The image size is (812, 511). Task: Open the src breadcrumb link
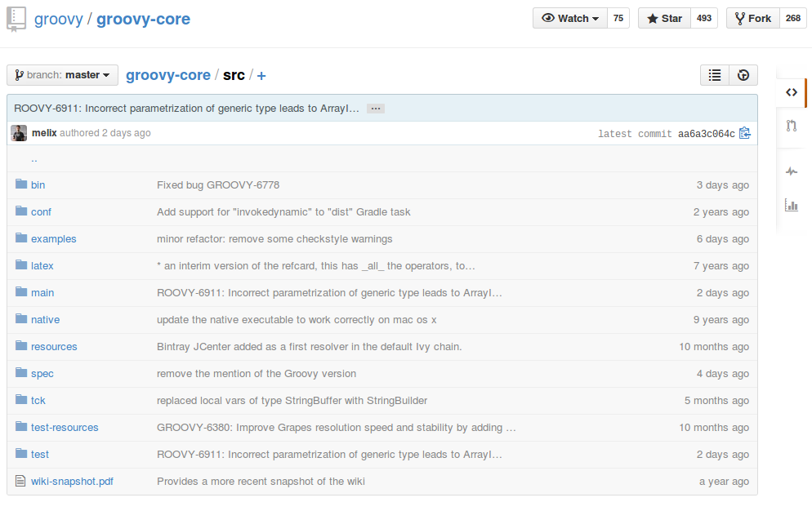tap(234, 74)
